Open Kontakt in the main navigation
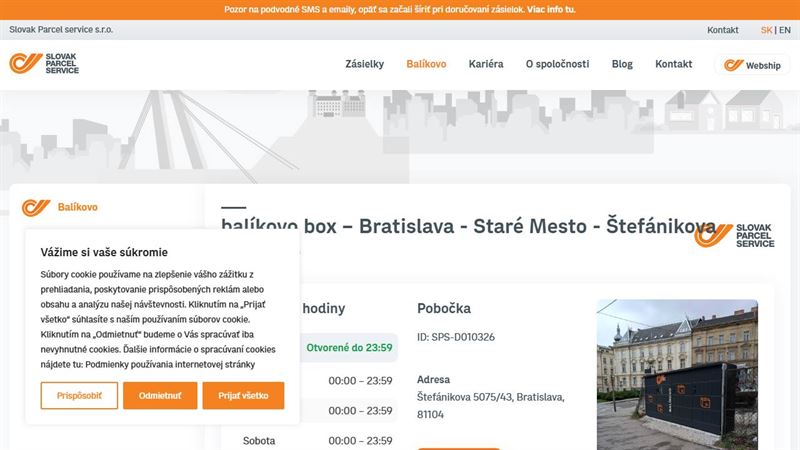The width and height of the screenshot is (800, 450). pyautogui.click(x=673, y=64)
